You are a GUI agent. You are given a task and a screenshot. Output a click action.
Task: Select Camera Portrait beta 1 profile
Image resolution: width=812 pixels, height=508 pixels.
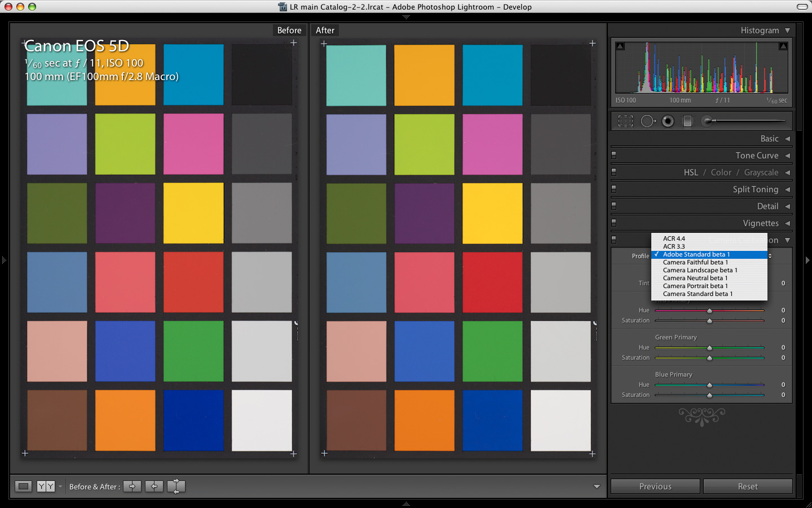click(x=709, y=286)
